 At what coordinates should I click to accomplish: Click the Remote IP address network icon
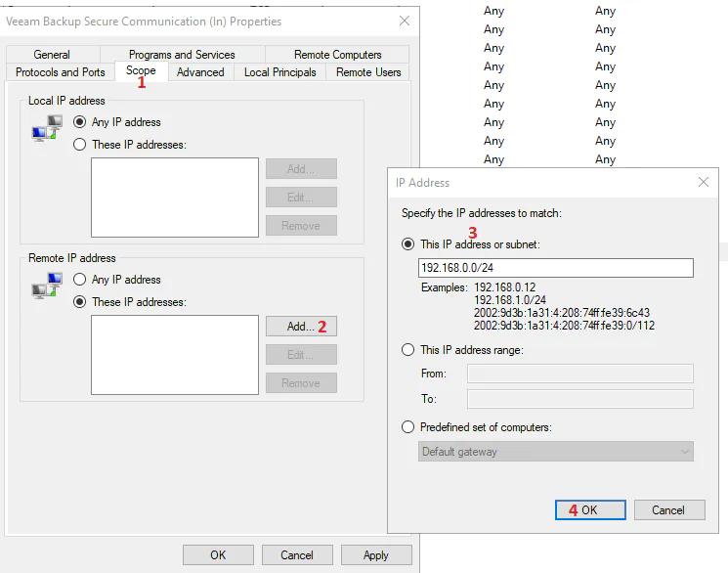point(47,286)
